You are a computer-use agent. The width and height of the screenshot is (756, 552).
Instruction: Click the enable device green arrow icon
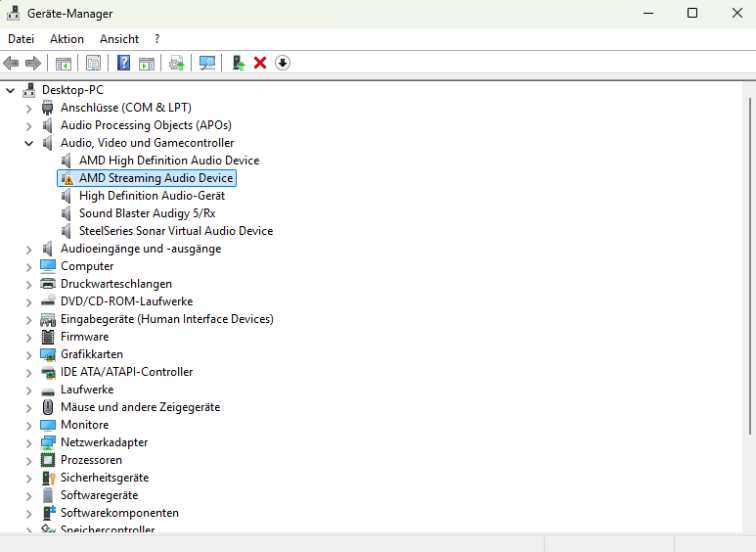pyautogui.click(x=239, y=63)
